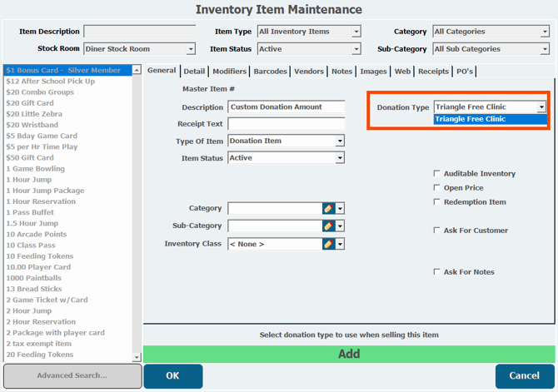Enable the Auditable Inventory checkbox

click(x=437, y=174)
